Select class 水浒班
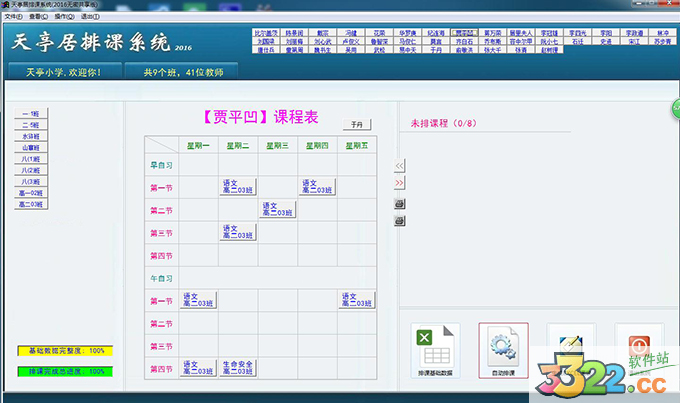This screenshot has width=680, height=403. (x=31, y=136)
